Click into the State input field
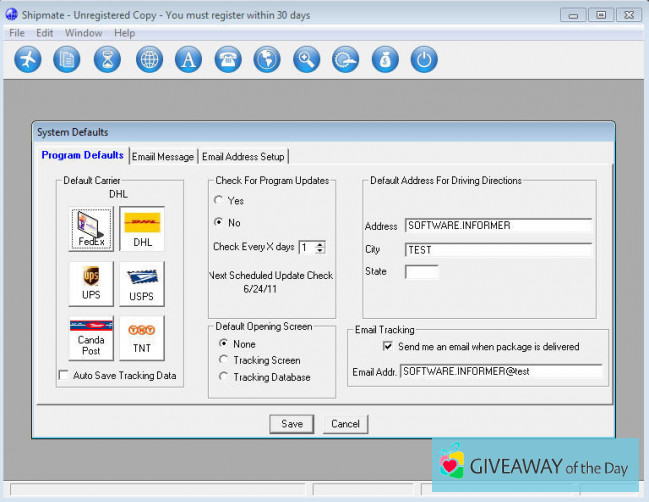Screen dimensions: 649x502 [421, 272]
